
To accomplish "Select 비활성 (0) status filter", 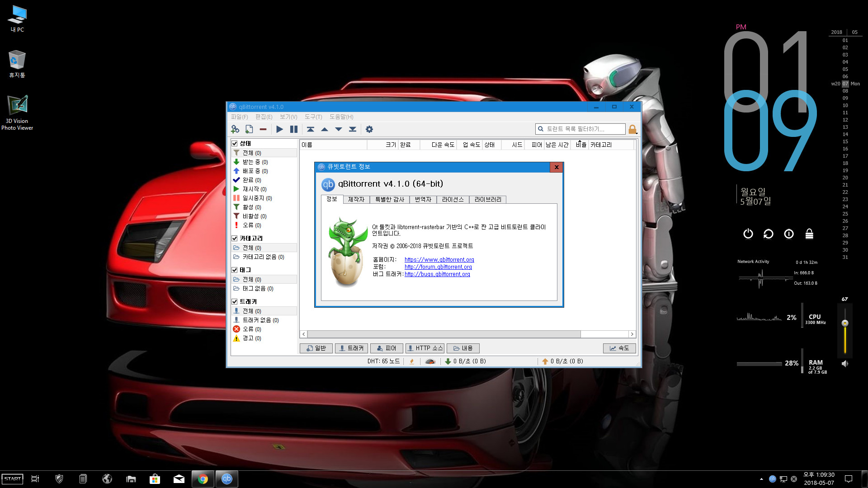I will [264, 216].
